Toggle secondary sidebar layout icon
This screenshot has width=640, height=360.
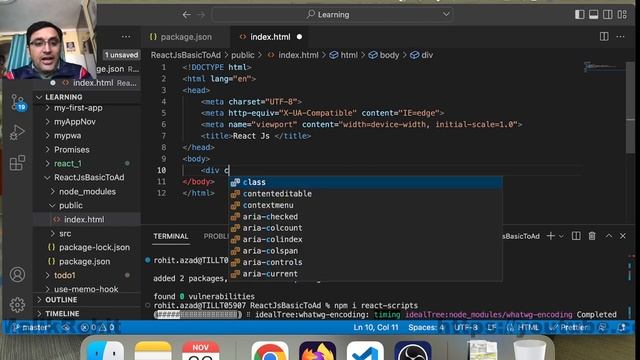[x=607, y=14]
